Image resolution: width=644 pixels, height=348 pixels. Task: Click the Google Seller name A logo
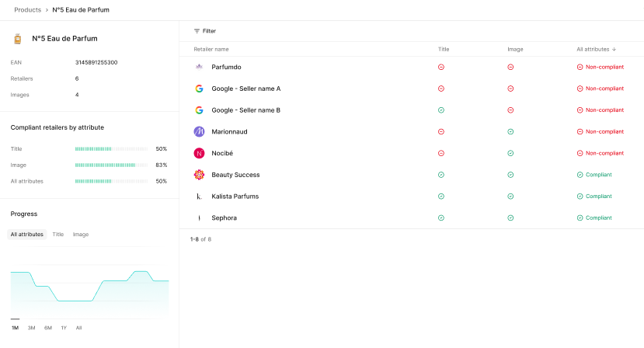[x=199, y=89]
